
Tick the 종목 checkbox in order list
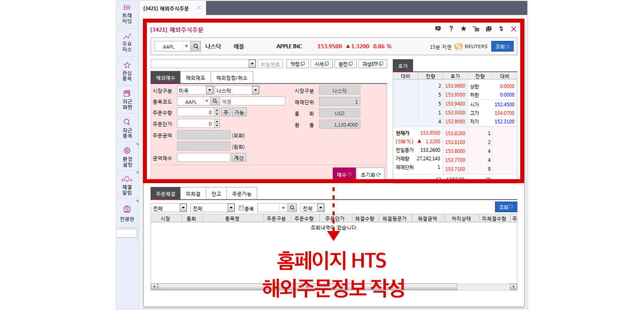coord(242,208)
